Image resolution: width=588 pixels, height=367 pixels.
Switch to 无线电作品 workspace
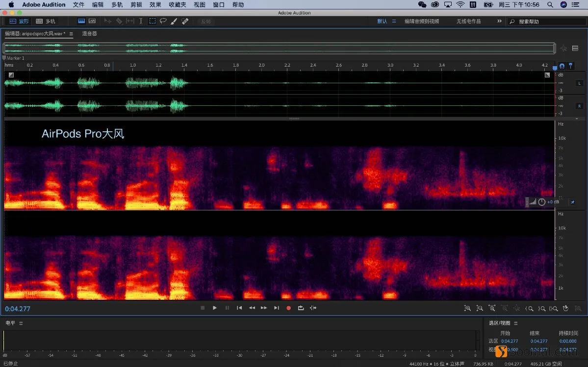pyautogui.click(x=468, y=22)
